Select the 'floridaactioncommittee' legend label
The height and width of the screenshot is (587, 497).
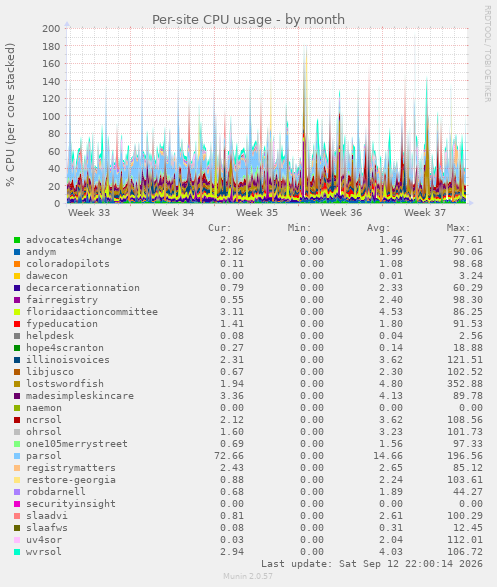pos(92,312)
